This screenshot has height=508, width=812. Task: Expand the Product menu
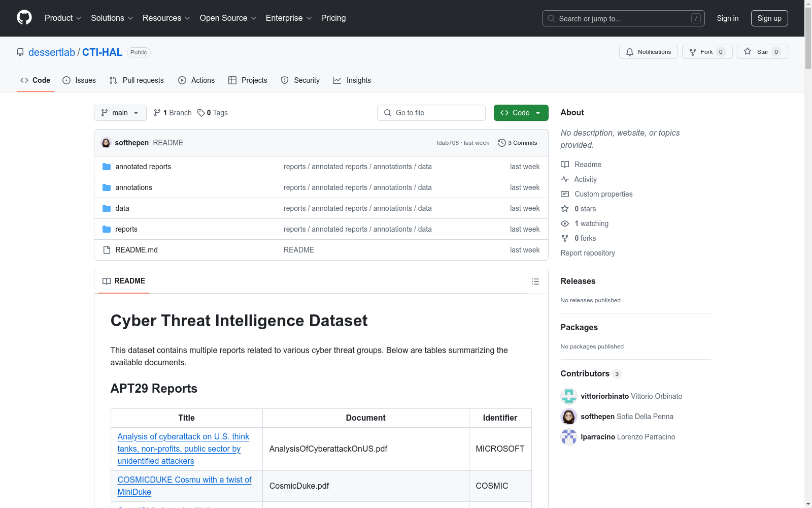pyautogui.click(x=63, y=18)
